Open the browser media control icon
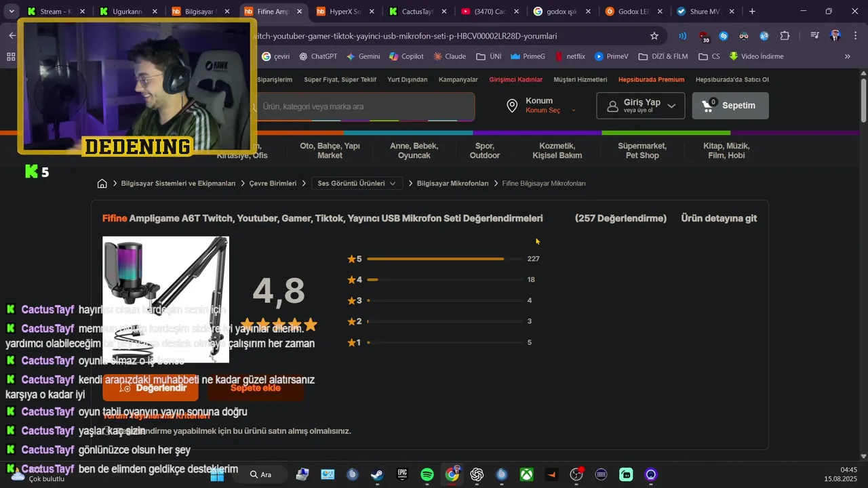The height and width of the screenshot is (488, 868). (815, 36)
